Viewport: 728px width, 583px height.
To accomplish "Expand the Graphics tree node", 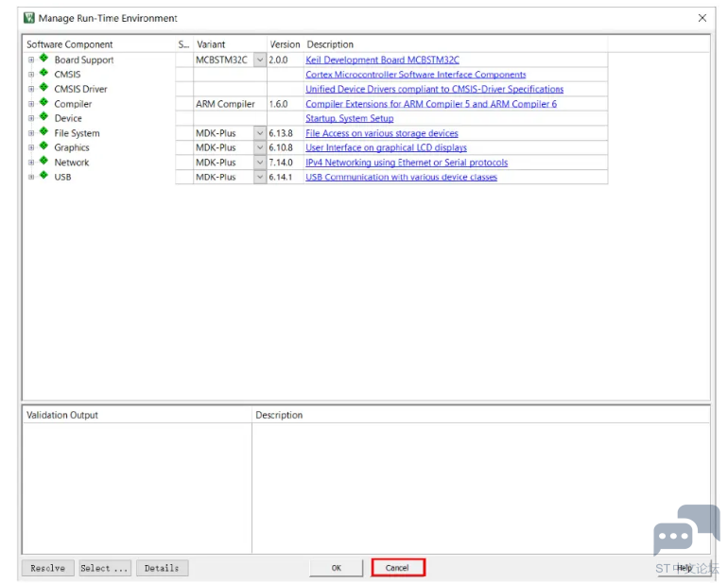I will click(x=31, y=147).
